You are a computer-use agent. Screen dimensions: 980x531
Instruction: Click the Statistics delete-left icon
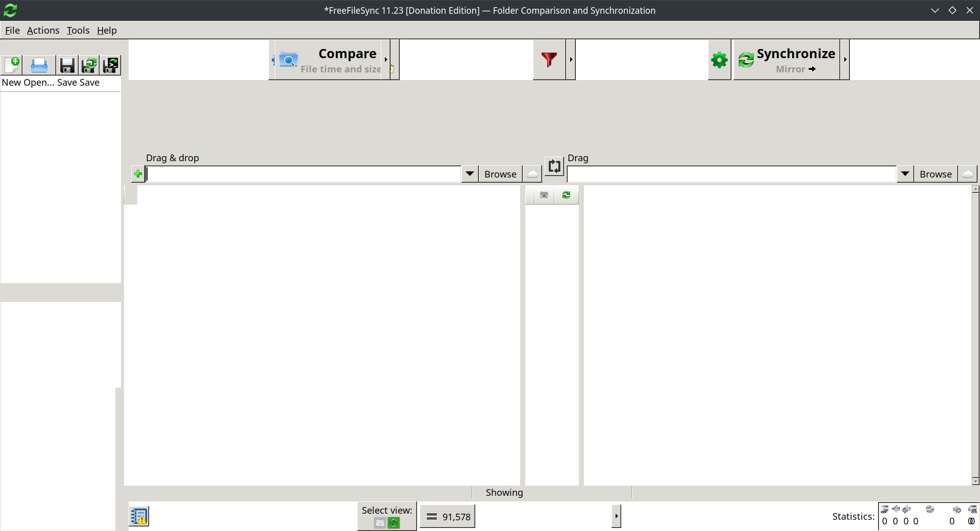(x=885, y=509)
